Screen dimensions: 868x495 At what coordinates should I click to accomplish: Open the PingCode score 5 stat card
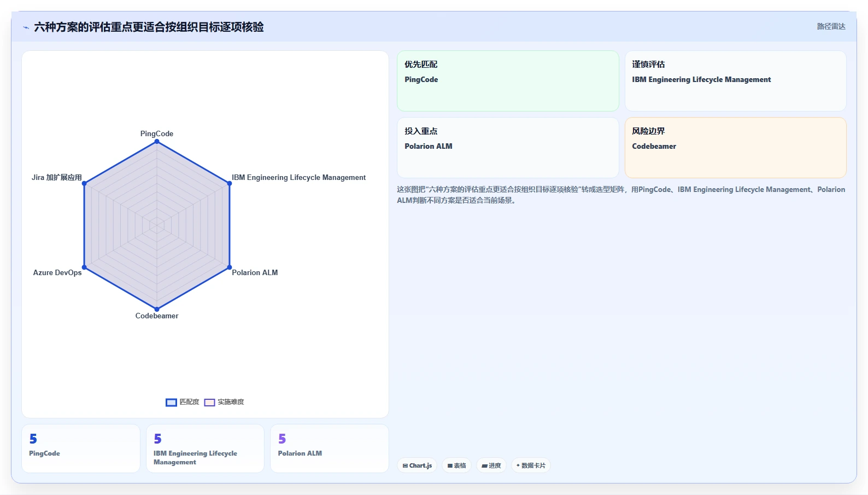pos(81,449)
